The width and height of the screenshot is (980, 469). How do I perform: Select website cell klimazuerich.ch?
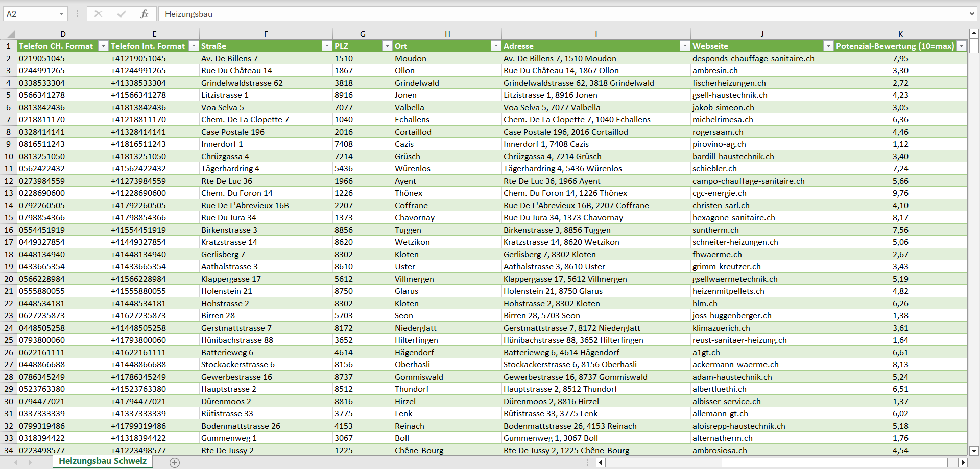pyautogui.click(x=762, y=328)
